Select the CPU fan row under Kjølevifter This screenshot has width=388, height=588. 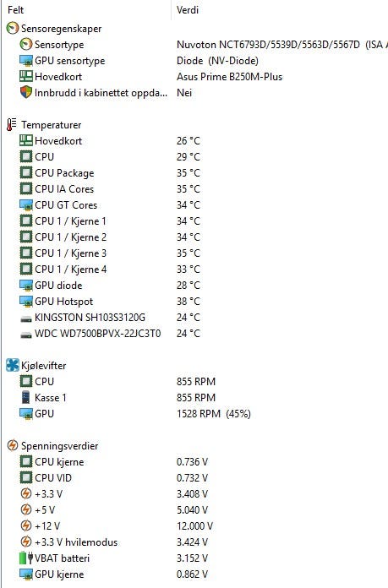[44, 381]
